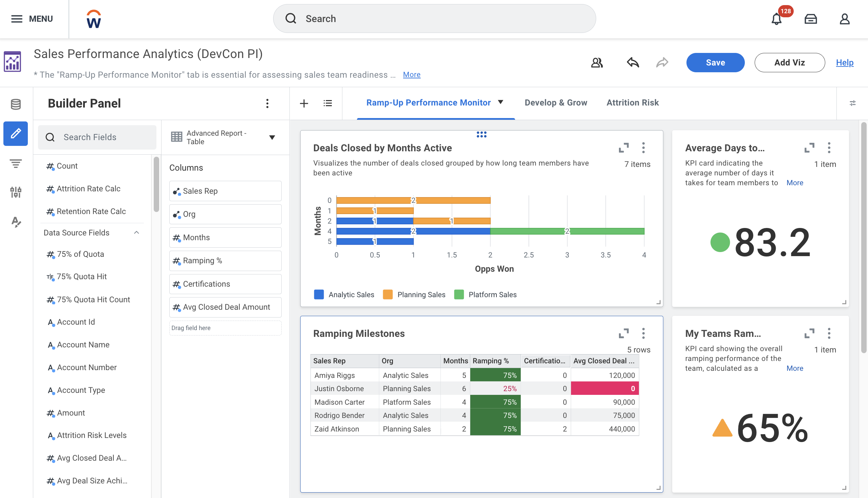
Task: Collapse the Data Source Fields section
Action: click(136, 233)
